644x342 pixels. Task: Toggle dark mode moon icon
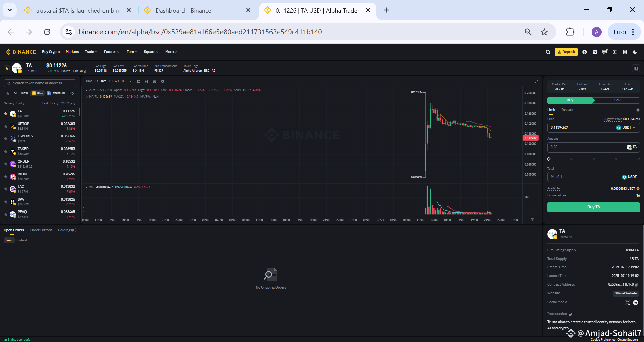(635, 52)
